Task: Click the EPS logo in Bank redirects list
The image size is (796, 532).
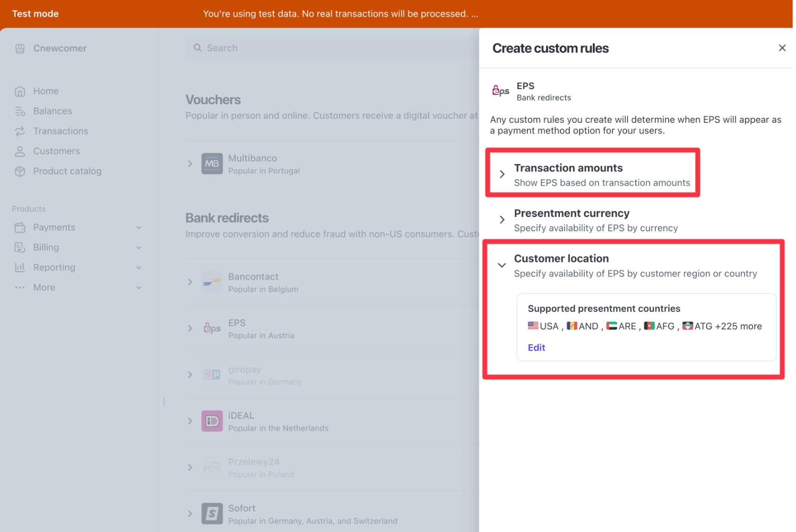Action: tap(212, 328)
